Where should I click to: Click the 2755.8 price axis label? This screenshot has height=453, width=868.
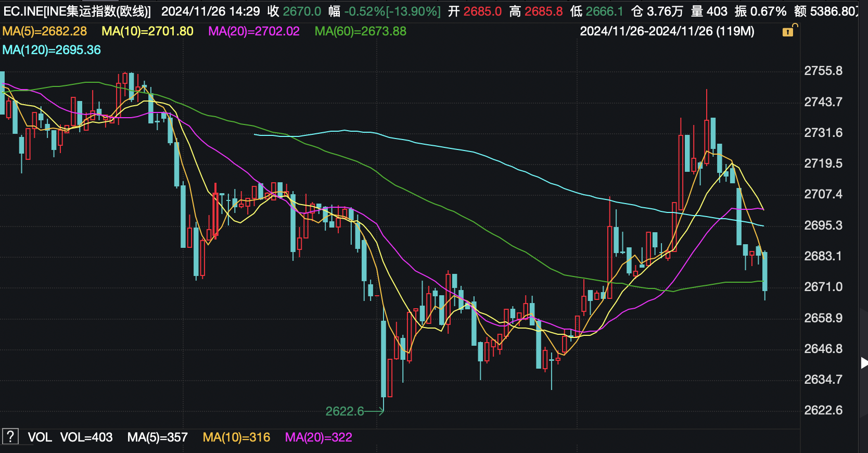823,71
